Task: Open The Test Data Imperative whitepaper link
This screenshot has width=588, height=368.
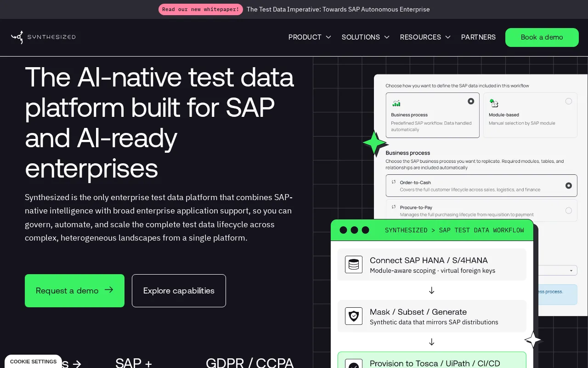Action: pos(338,9)
